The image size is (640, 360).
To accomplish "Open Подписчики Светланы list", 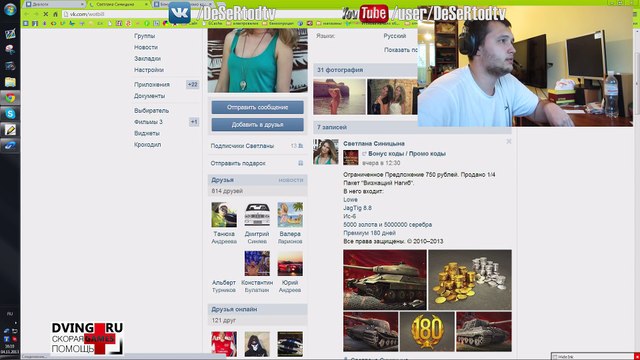I will 242,146.
